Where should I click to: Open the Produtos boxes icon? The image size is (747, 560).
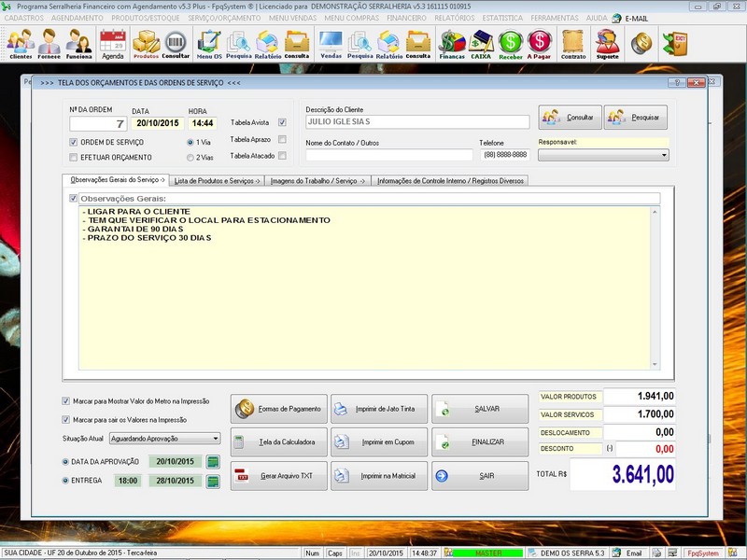pyautogui.click(x=146, y=44)
